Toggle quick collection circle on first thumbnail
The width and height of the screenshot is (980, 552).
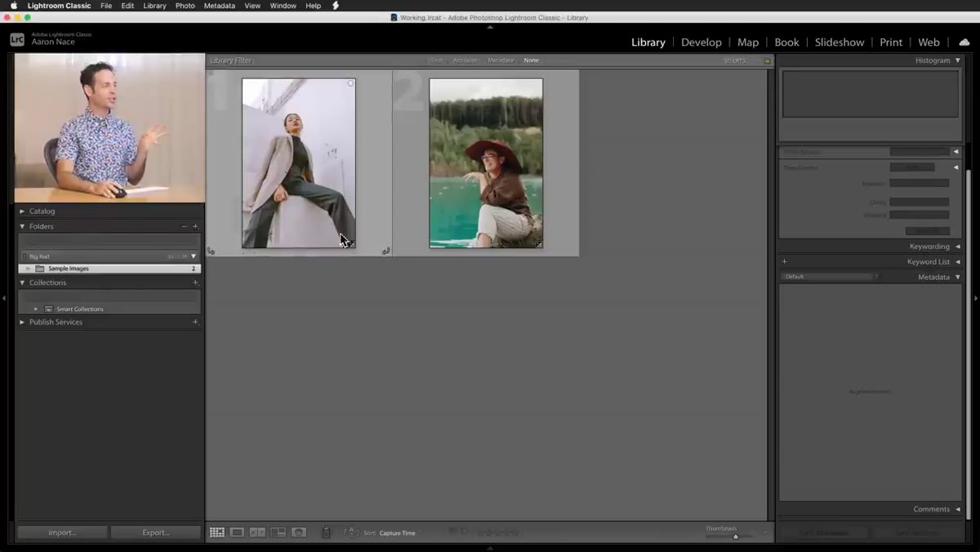(x=350, y=83)
